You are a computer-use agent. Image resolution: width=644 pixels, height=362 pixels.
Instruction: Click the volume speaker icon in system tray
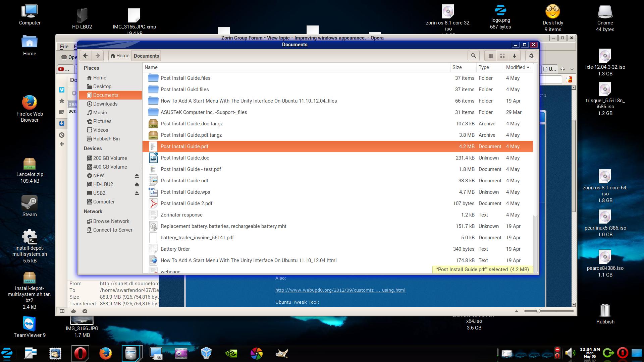[569, 353]
